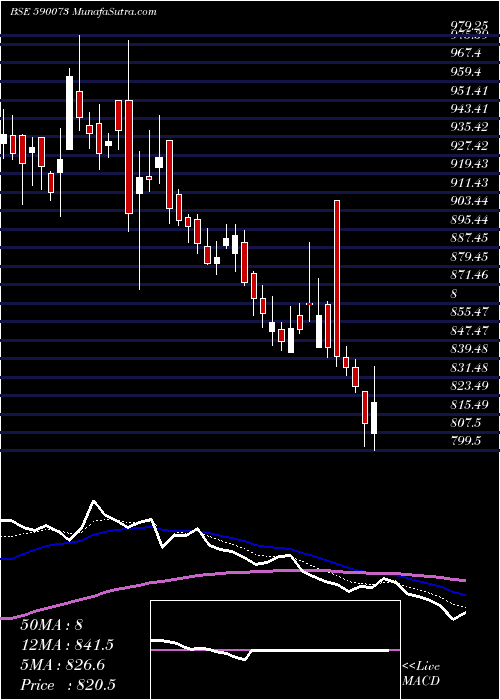Click the 12MA : 841.5 legend value

(67, 645)
